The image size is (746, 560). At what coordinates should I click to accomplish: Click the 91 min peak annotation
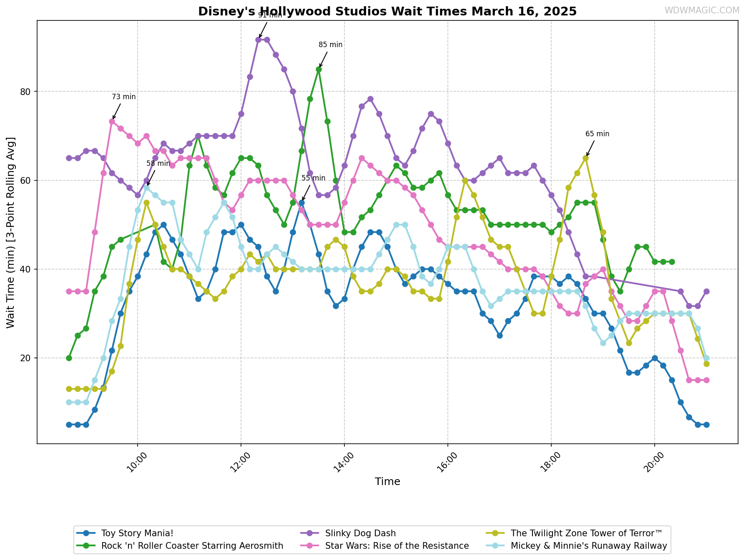(270, 15)
